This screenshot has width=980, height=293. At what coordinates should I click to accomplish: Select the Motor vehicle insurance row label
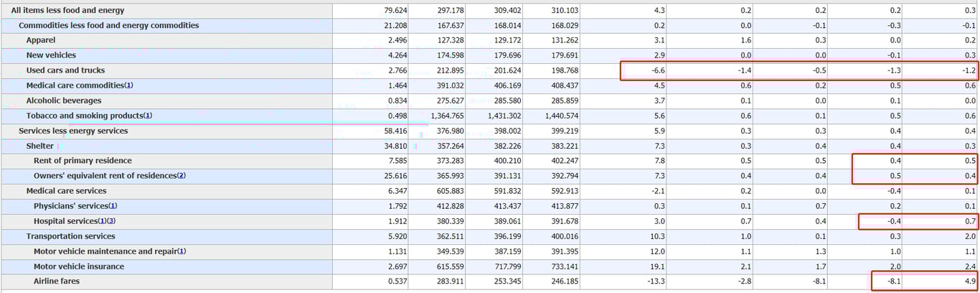coord(79,266)
